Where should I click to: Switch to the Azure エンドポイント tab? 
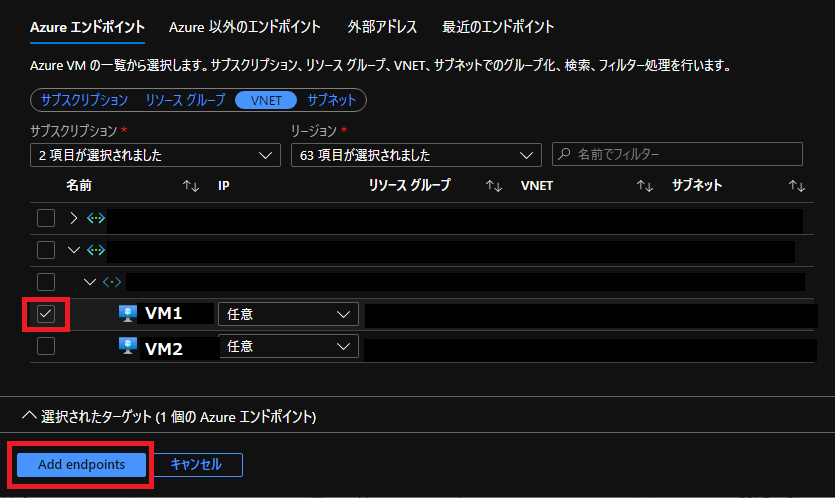click(x=87, y=27)
